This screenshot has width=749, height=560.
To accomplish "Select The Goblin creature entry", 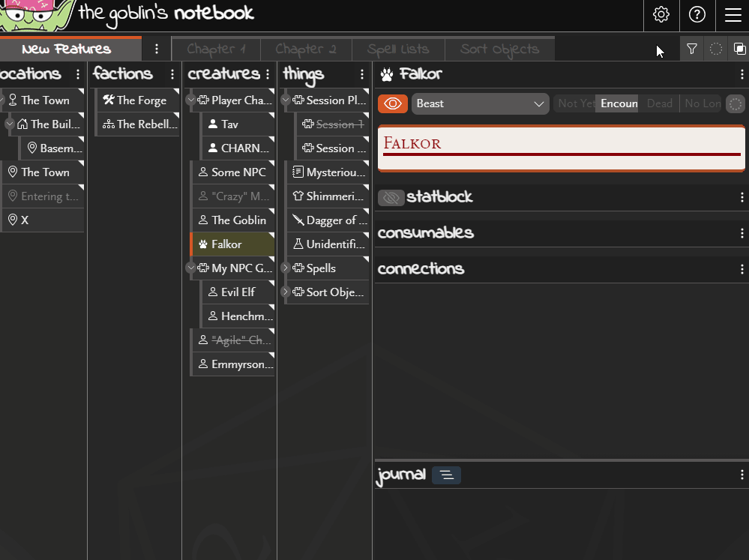I will (x=238, y=220).
